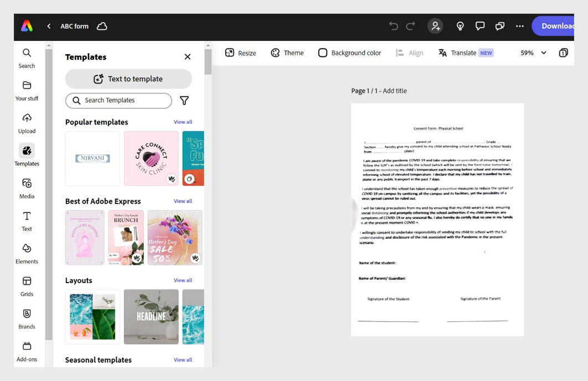This screenshot has width=588, height=381.
Task: Undo the last action
Action: [x=394, y=25]
